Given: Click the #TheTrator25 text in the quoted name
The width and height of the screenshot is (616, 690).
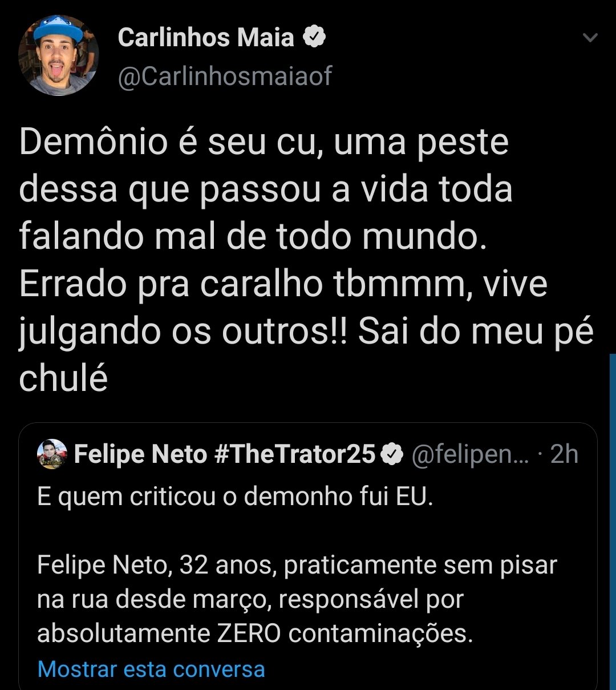Looking at the screenshot, I should point(294,455).
